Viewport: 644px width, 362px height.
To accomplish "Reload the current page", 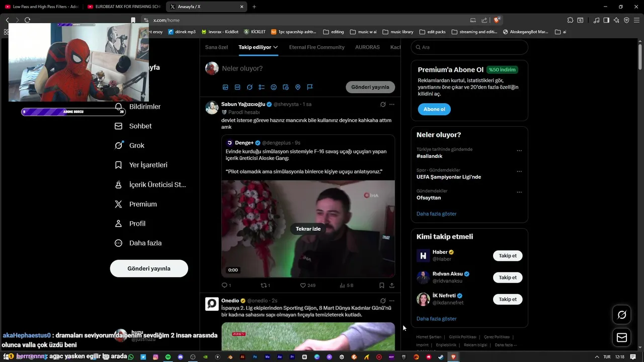I will coord(27,20).
